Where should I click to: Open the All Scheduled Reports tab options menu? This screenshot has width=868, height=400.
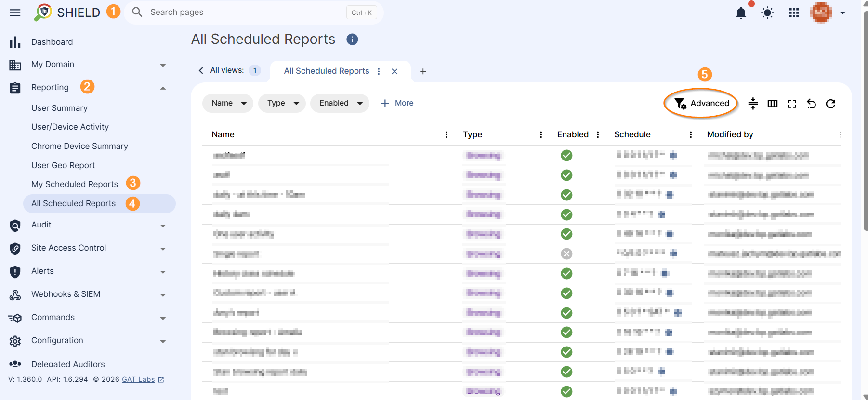[x=379, y=71]
